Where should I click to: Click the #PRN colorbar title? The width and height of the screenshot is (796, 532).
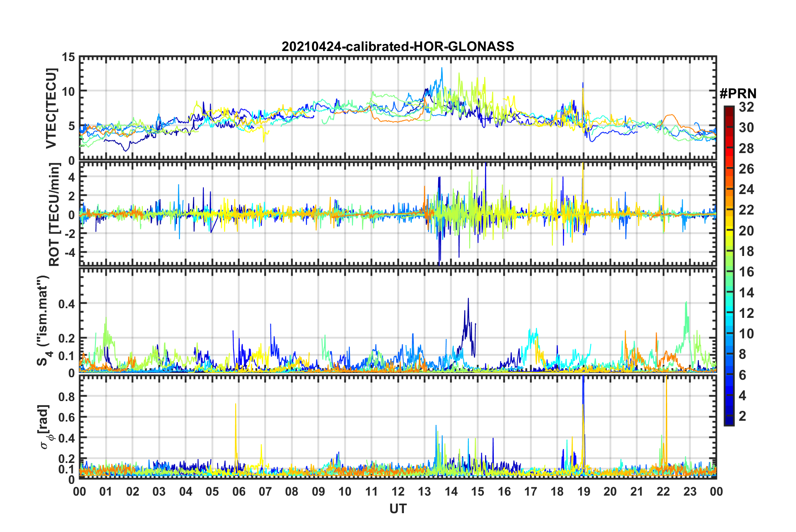(x=738, y=94)
